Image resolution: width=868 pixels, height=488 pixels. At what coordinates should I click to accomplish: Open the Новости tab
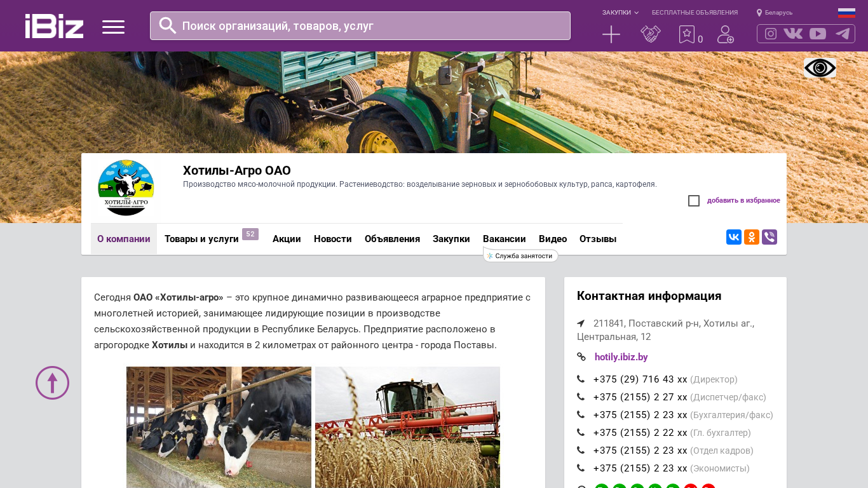[x=333, y=239]
